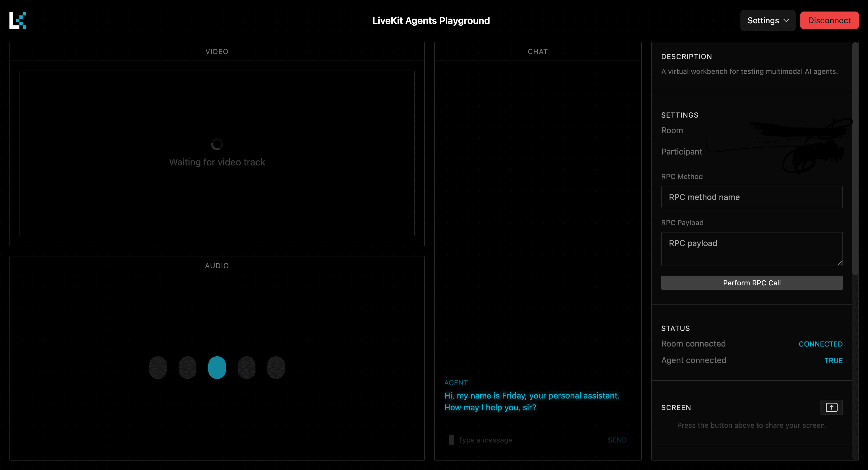
Task: Click the right panel vertical scrollbar
Action: coord(855,158)
